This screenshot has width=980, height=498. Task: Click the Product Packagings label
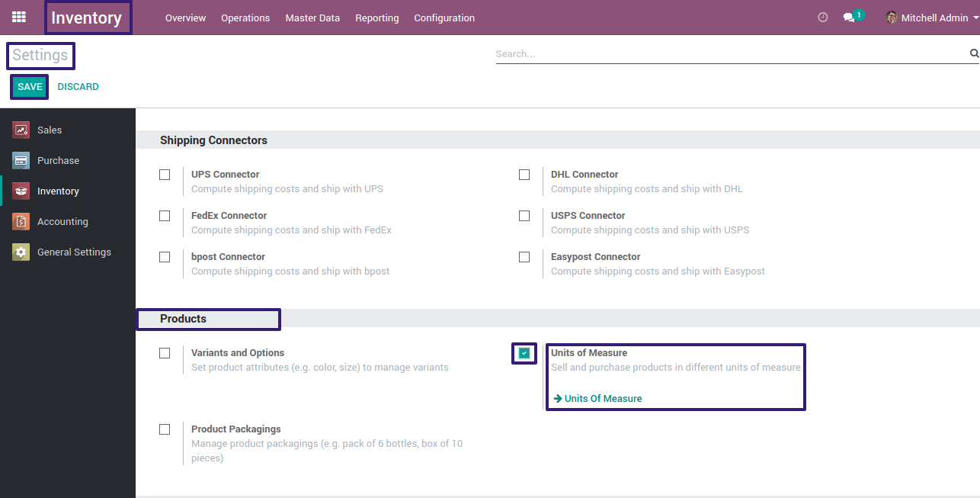coord(236,429)
